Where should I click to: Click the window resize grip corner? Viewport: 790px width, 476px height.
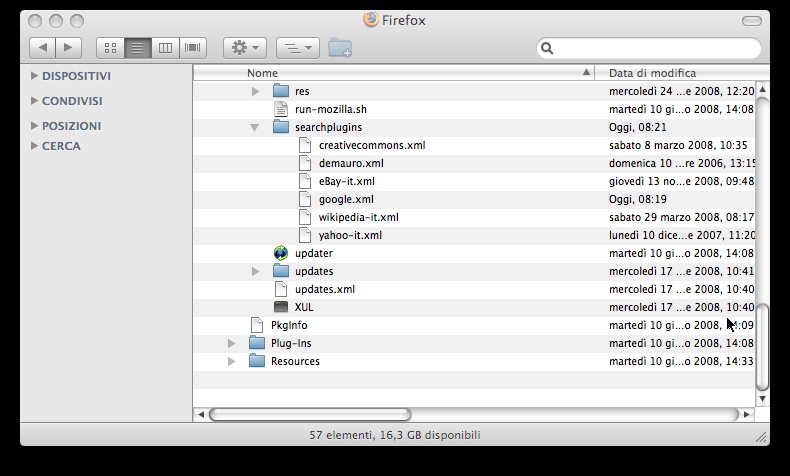click(761, 437)
